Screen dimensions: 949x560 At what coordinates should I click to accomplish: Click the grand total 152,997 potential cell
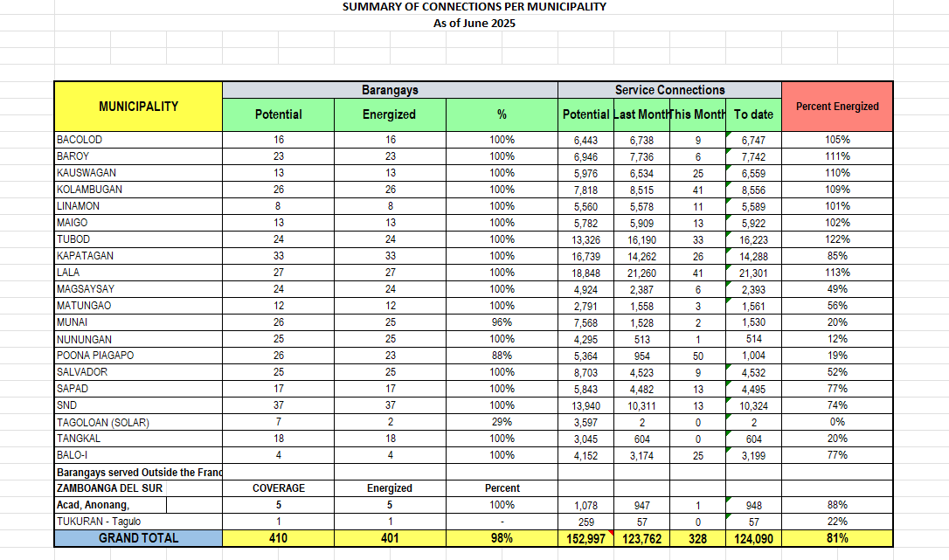pyautogui.click(x=585, y=539)
